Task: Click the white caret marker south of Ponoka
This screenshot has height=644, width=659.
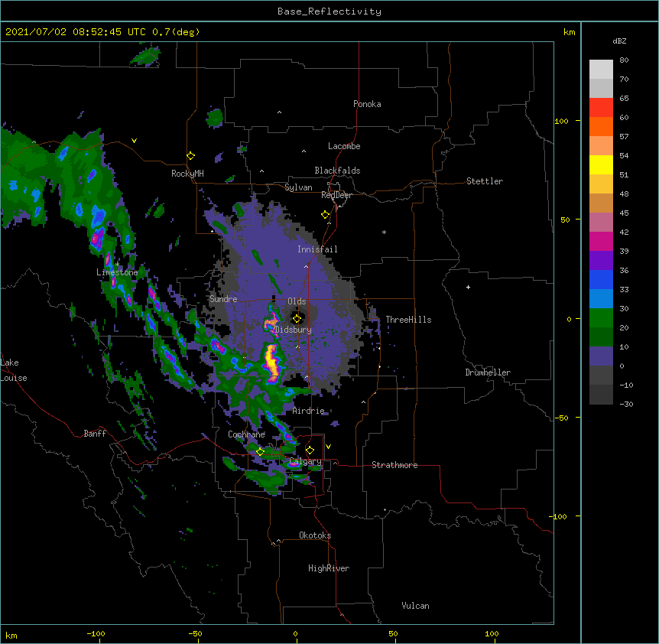Action: coord(280,112)
